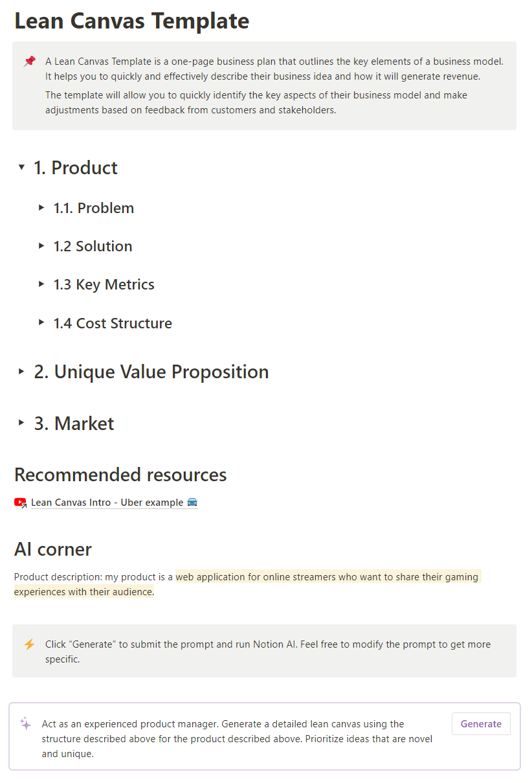
Task: Collapse the 1. Product section
Action: (x=20, y=167)
